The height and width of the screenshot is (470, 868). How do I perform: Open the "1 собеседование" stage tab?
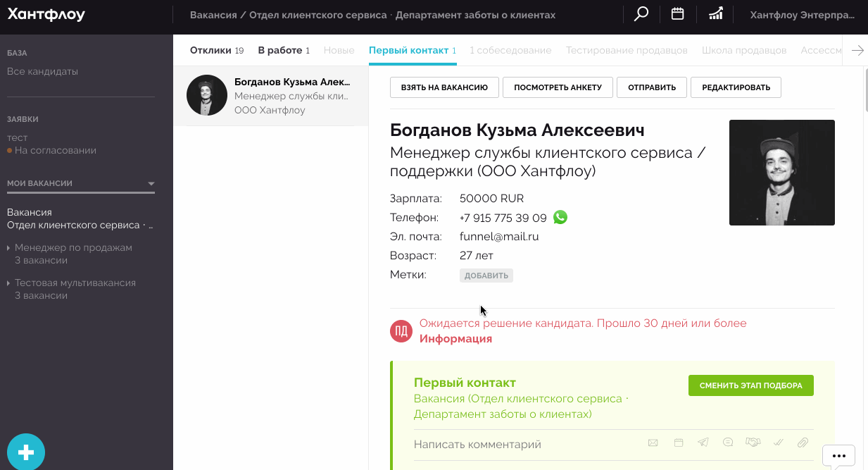pyautogui.click(x=510, y=51)
